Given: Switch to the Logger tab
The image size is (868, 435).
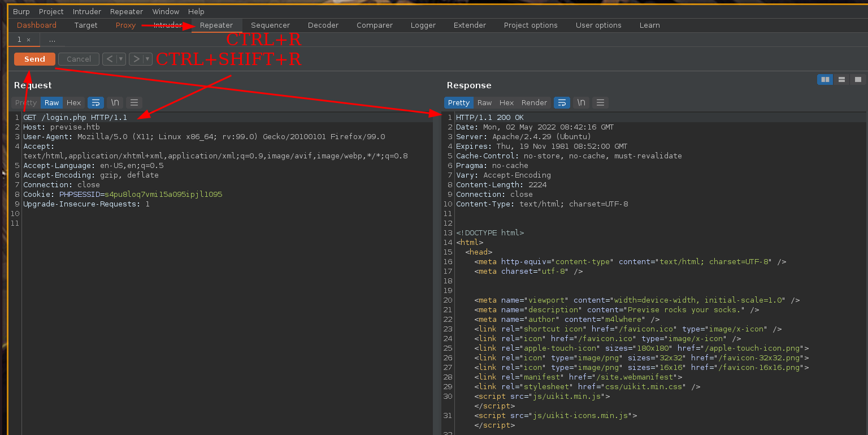Looking at the screenshot, I should pyautogui.click(x=423, y=25).
